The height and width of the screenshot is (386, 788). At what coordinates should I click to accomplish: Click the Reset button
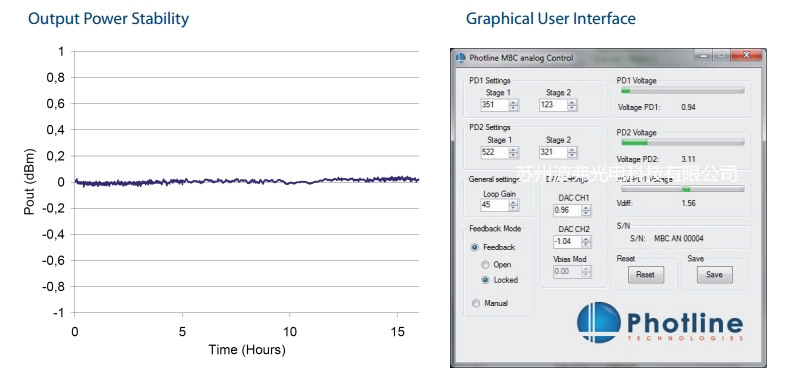click(645, 275)
